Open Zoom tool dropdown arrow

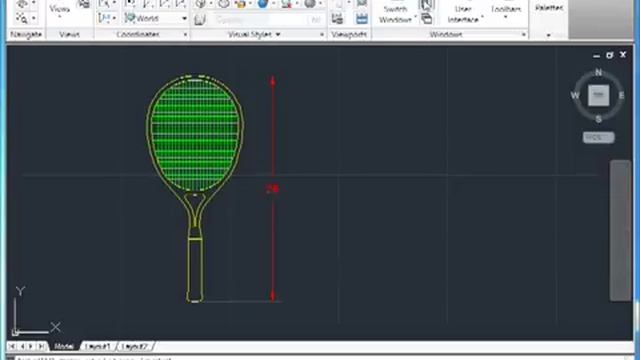[34, 18]
